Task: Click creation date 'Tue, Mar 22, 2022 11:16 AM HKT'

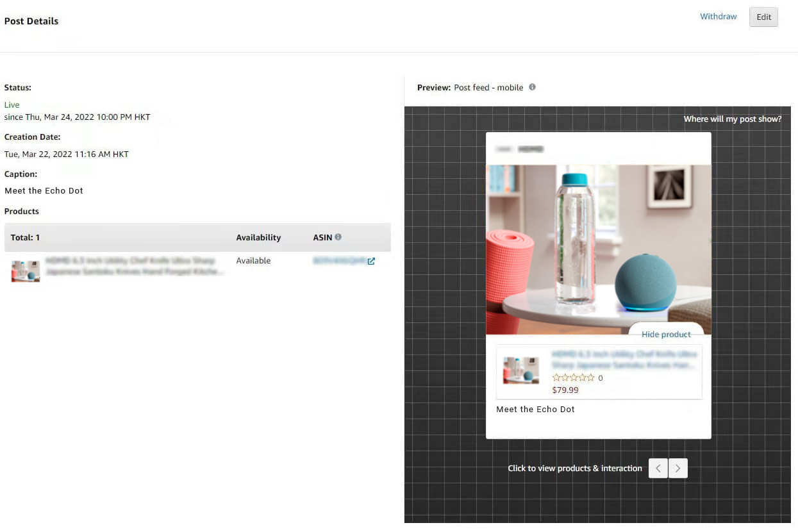Action: click(67, 154)
